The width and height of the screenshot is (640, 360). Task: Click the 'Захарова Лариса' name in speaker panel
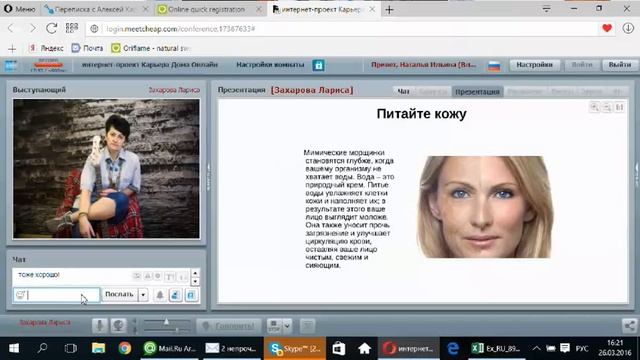coord(174,90)
